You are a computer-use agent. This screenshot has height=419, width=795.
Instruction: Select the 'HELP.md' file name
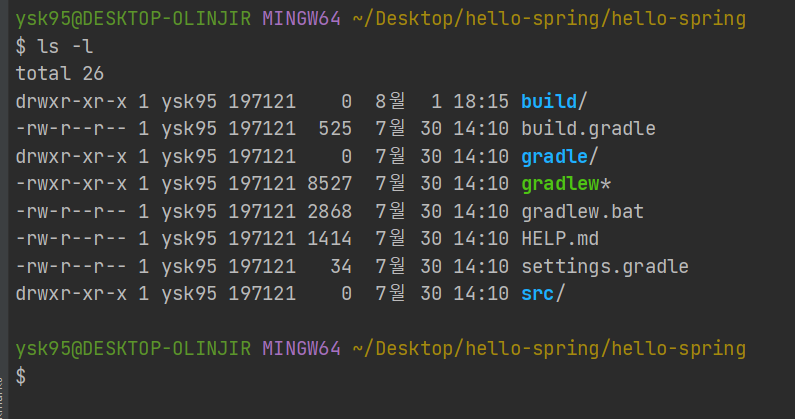click(x=560, y=238)
